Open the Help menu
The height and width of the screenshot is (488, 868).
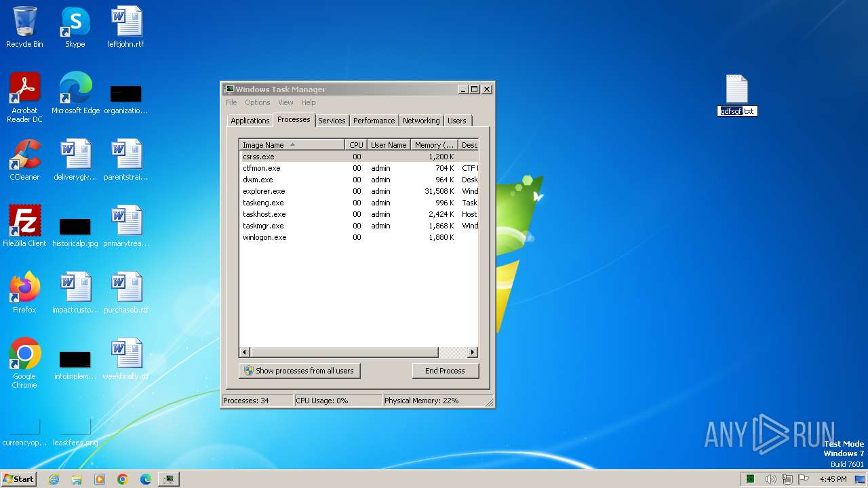click(309, 102)
